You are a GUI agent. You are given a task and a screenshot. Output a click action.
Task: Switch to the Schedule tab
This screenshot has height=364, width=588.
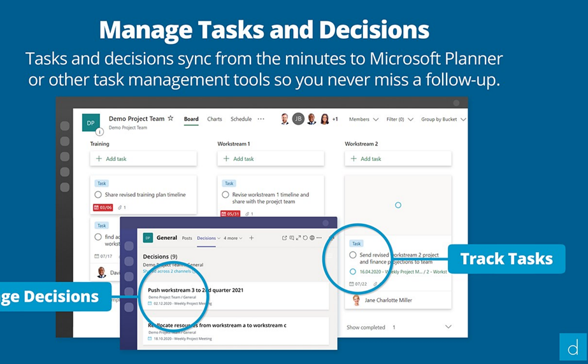click(241, 119)
